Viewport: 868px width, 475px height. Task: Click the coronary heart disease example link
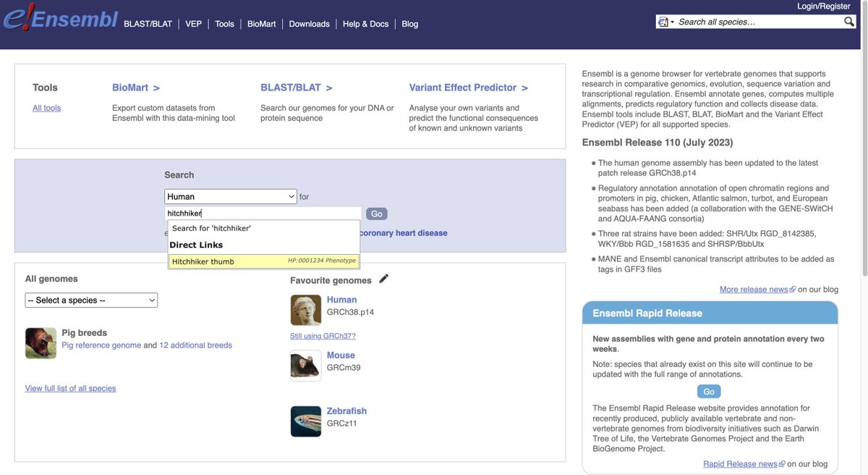403,233
